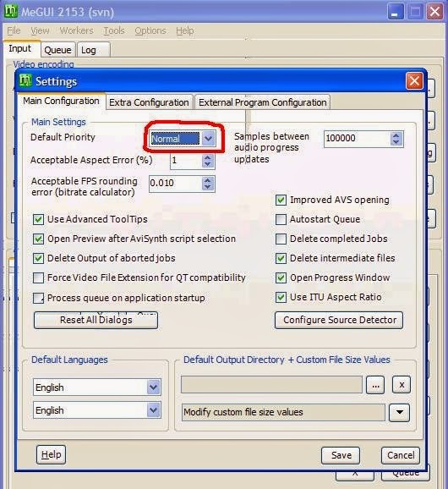Viewport: 448px width, 489px height.
Task: Click the Acceptable Aspect Error value field
Action: (186, 161)
